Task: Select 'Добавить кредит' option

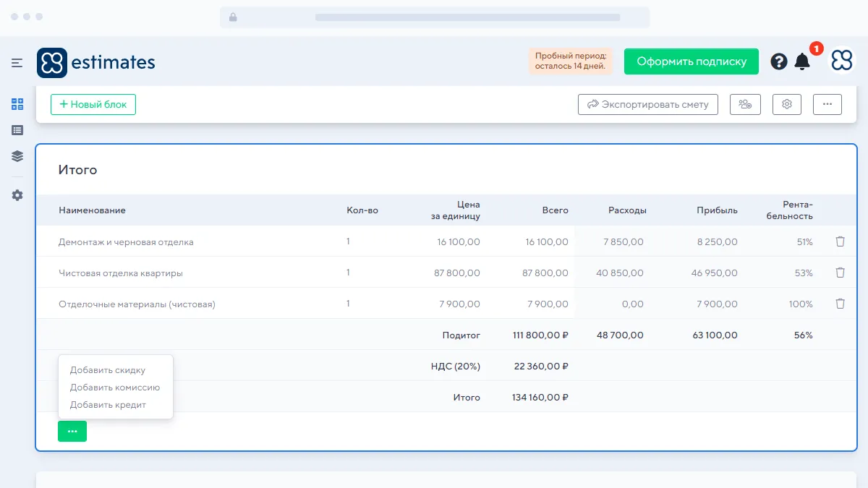Action: click(108, 405)
